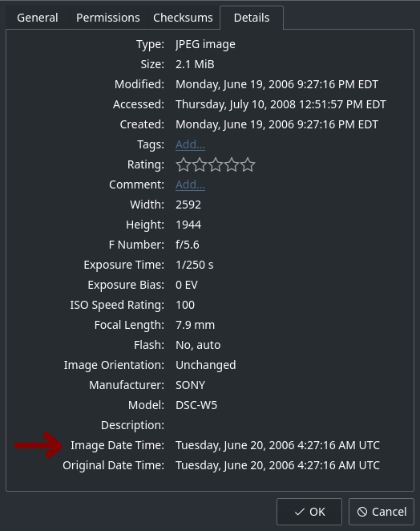The image size is (420, 531).
Task: Click the width value 2592
Action: pos(188,205)
